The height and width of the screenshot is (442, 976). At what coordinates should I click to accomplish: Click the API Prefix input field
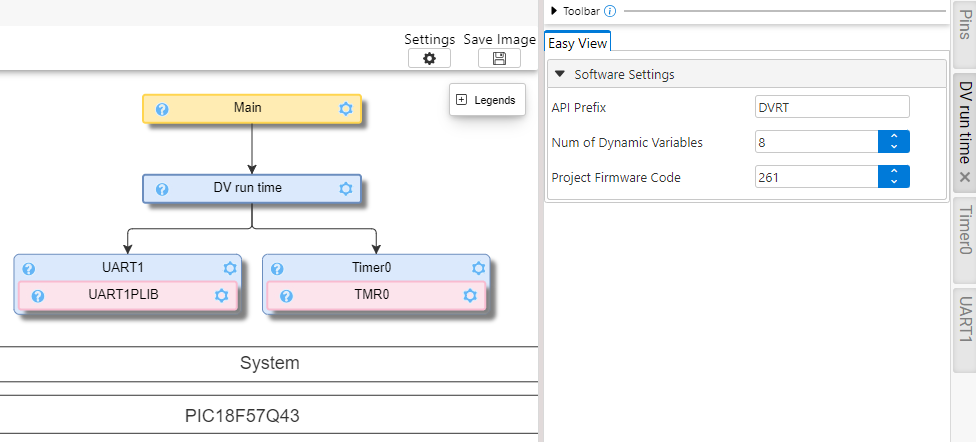(x=831, y=107)
